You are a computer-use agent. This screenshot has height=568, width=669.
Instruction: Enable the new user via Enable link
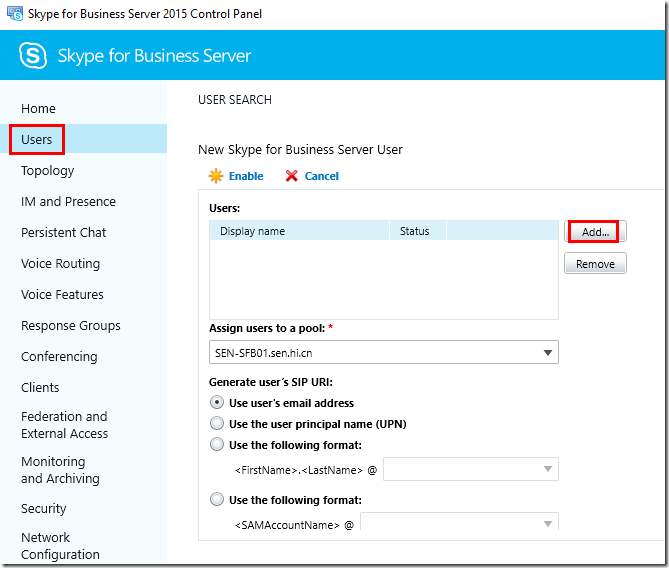pos(246,176)
